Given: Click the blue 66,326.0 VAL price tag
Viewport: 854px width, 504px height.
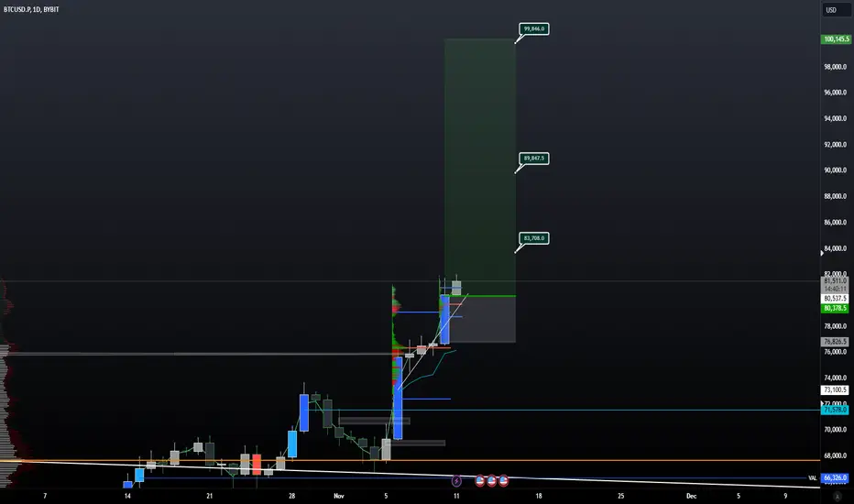Looking at the screenshot, I should pos(835,477).
